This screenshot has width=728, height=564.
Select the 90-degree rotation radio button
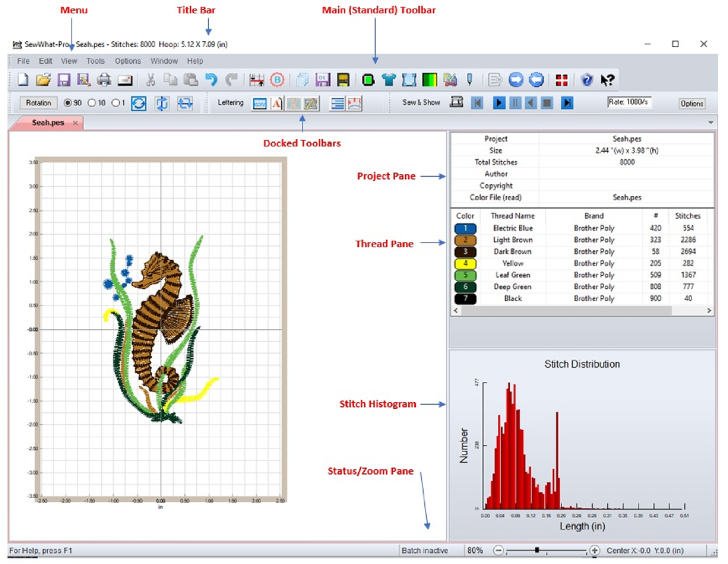69,103
